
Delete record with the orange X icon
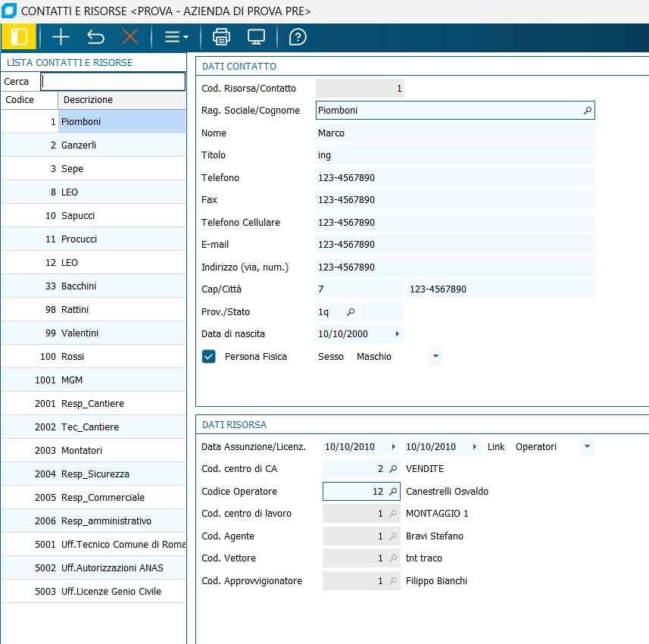click(x=130, y=36)
